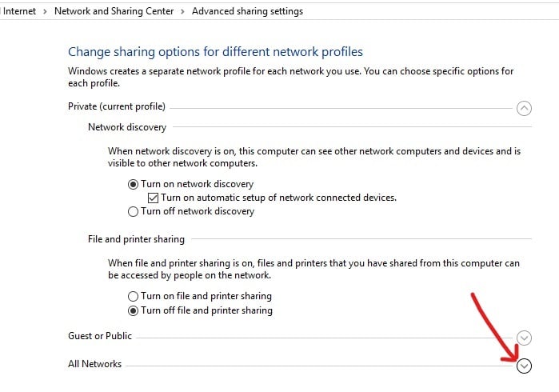
Task: Click breadcrumb arrow after Internet
Action: point(46,11)
